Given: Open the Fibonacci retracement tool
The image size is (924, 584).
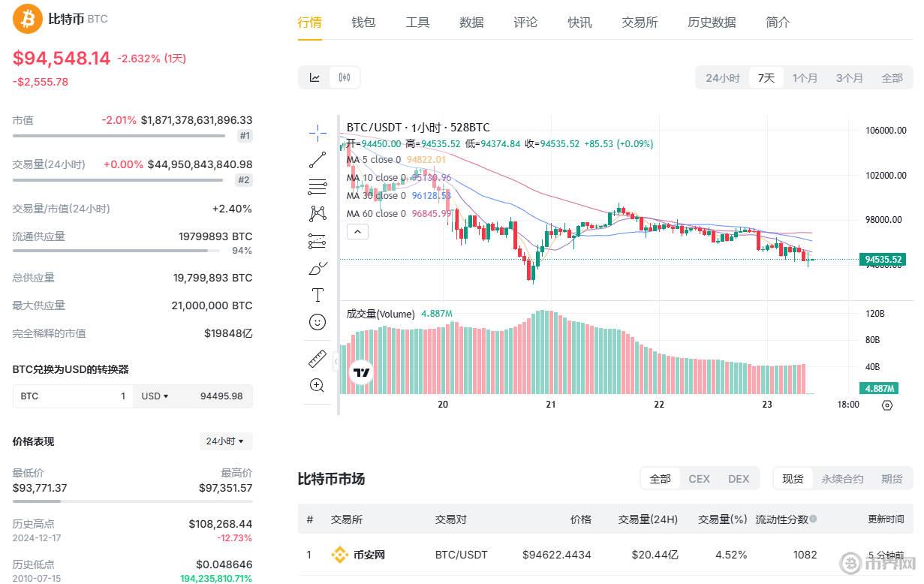Looking at the screenshot, I should [x=318, y=187].
